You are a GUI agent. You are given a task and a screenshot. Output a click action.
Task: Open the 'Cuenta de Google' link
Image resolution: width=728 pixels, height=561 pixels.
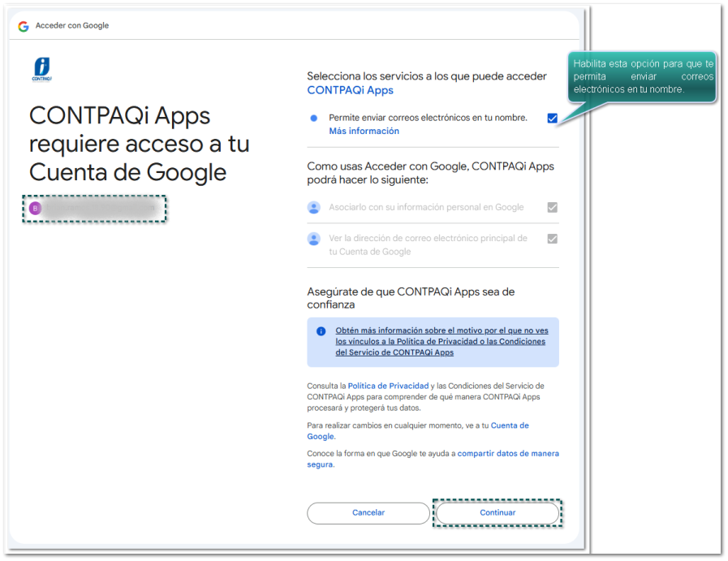pos(510,425)
